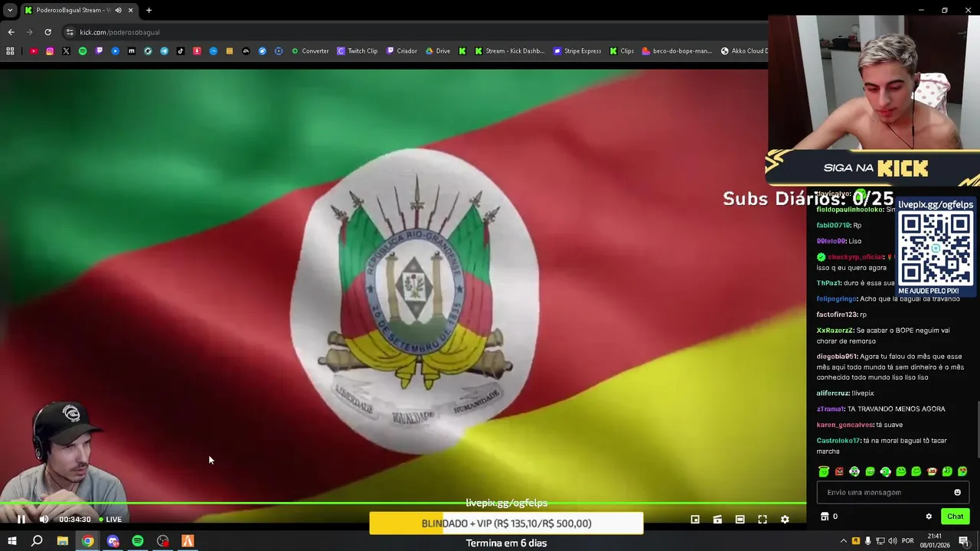Open Windows Start menu
This screenshot has height=551, width=980.
click(12, 541)
